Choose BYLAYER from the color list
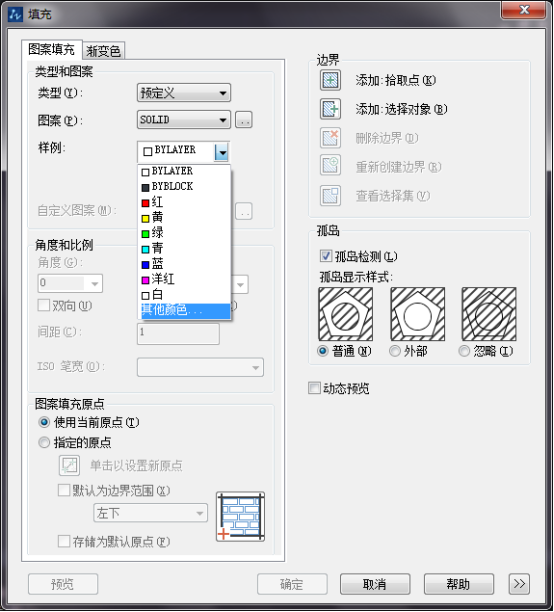Image resolution: width=554 pixels, height=612 pixels. (x=185, y=171)
